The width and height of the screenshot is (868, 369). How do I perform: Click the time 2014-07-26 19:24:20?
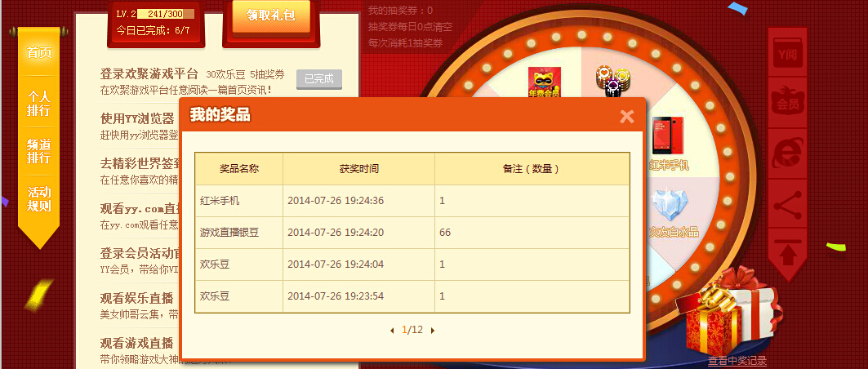click(x=336, y=233)
